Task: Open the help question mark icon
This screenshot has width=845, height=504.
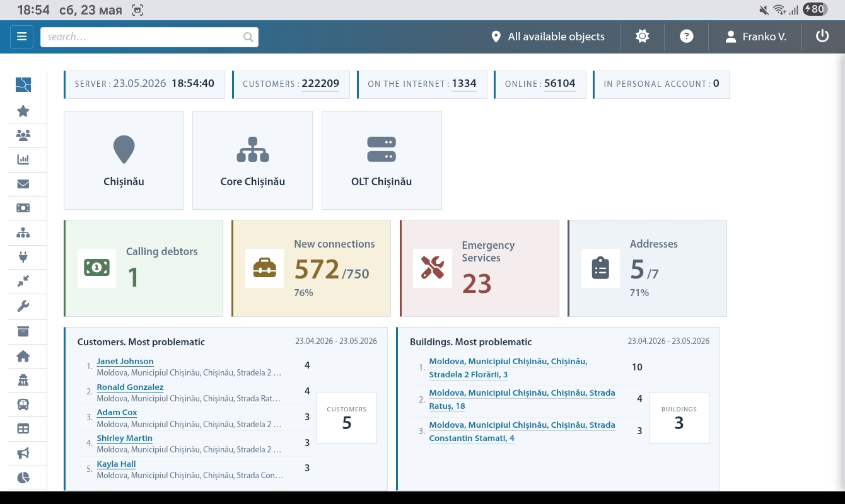Action: pos(687,37)
